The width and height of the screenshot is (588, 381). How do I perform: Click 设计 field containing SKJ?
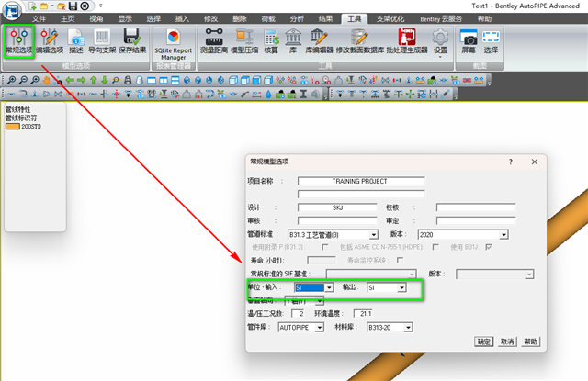click(x=337, y=207)
